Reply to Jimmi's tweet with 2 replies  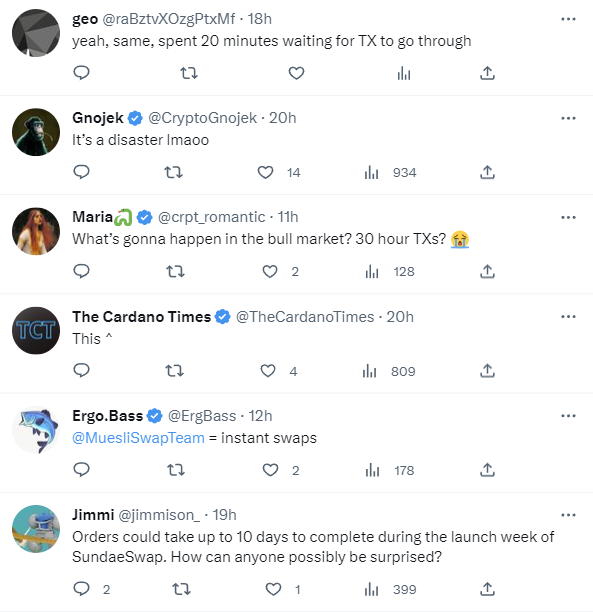point(81,589)
